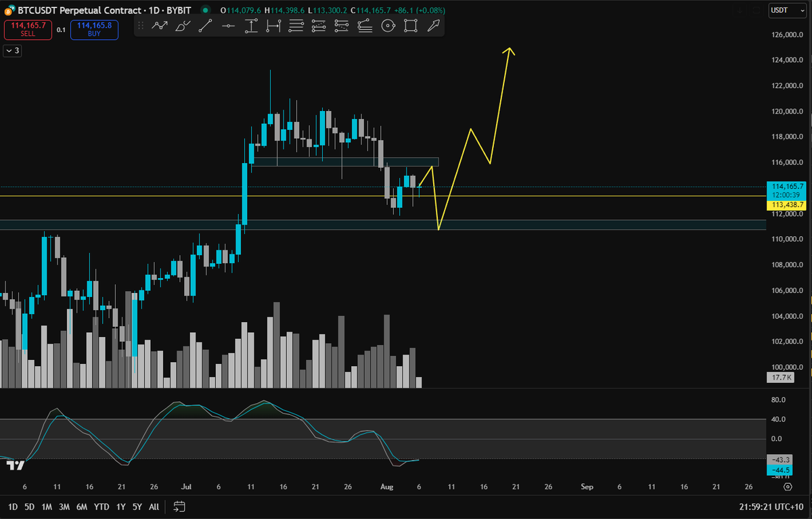Select the trend-based Fib extension tool

(365, 26)
